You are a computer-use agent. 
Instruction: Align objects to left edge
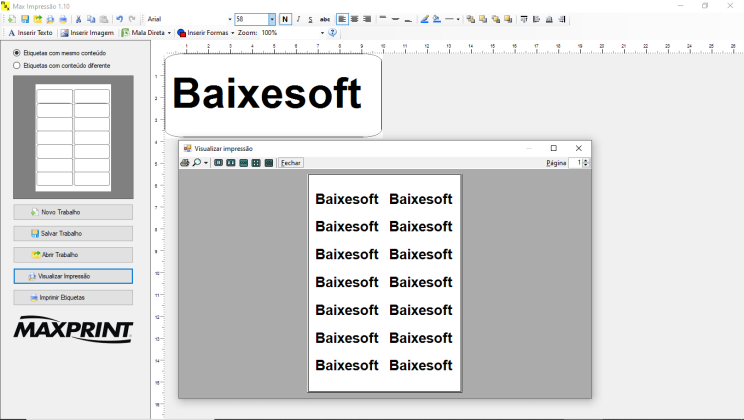(x=537, y=19)
